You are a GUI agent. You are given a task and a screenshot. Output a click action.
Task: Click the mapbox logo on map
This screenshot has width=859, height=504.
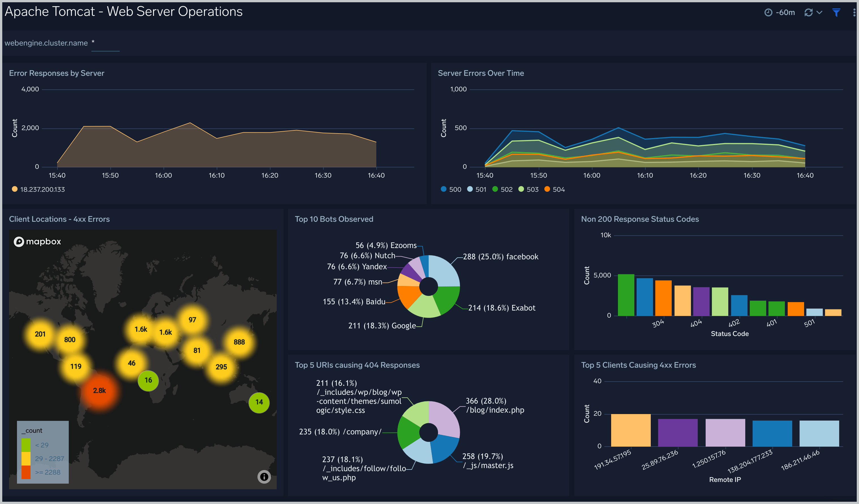pos(37,242)
